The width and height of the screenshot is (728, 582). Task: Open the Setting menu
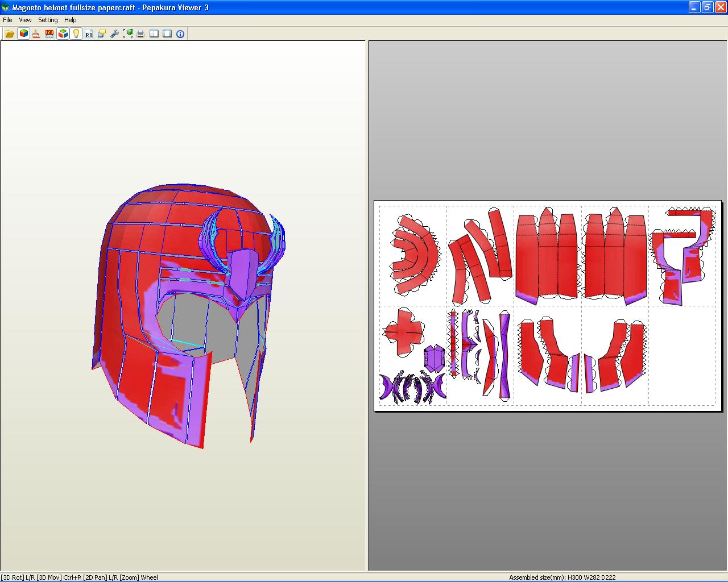48,20
